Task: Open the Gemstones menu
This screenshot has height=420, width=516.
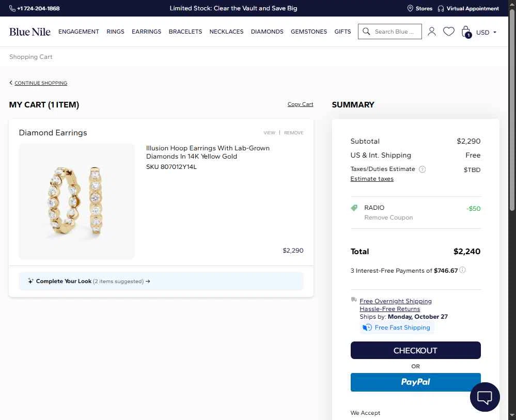Action: 309,32
